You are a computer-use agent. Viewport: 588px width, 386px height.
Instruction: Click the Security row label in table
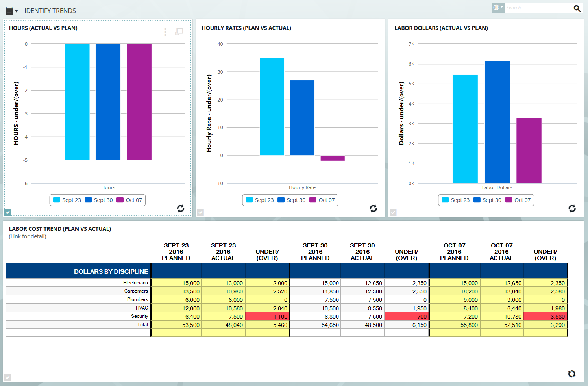click(x=139, y=316)
